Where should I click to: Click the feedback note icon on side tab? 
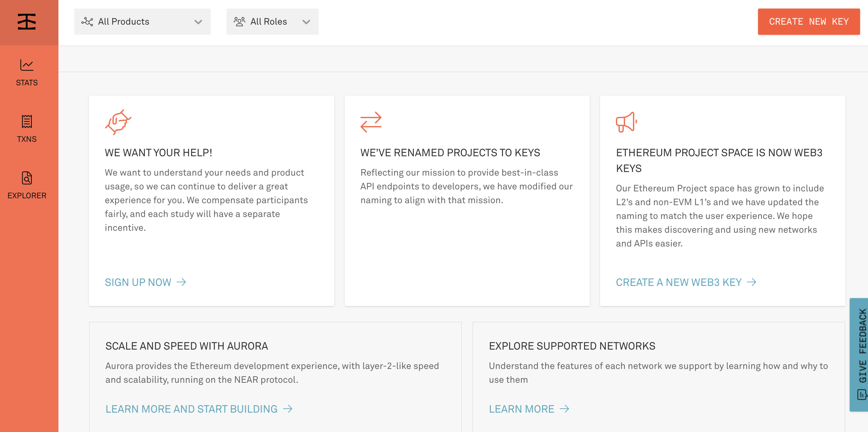[x=862, y=394]
